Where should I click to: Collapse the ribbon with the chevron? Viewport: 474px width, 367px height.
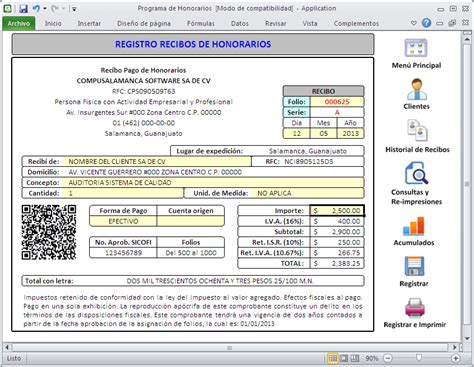coord(414,23)
